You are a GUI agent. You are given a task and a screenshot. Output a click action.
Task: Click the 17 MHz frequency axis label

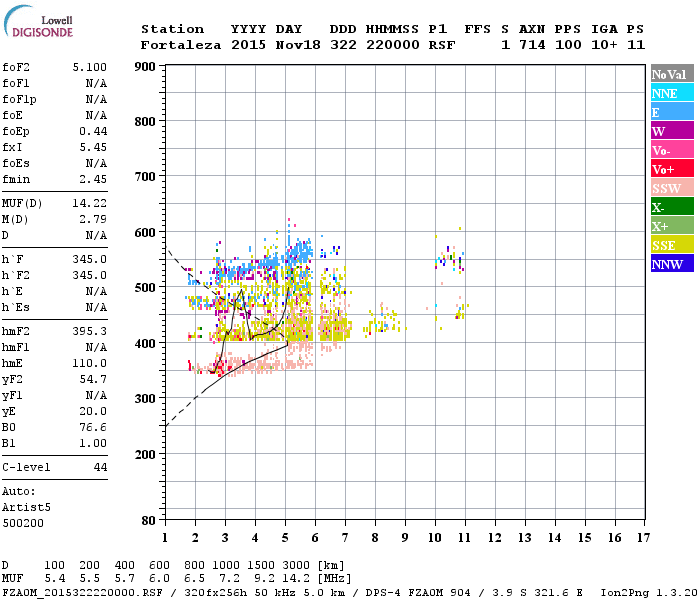(643, 538)
